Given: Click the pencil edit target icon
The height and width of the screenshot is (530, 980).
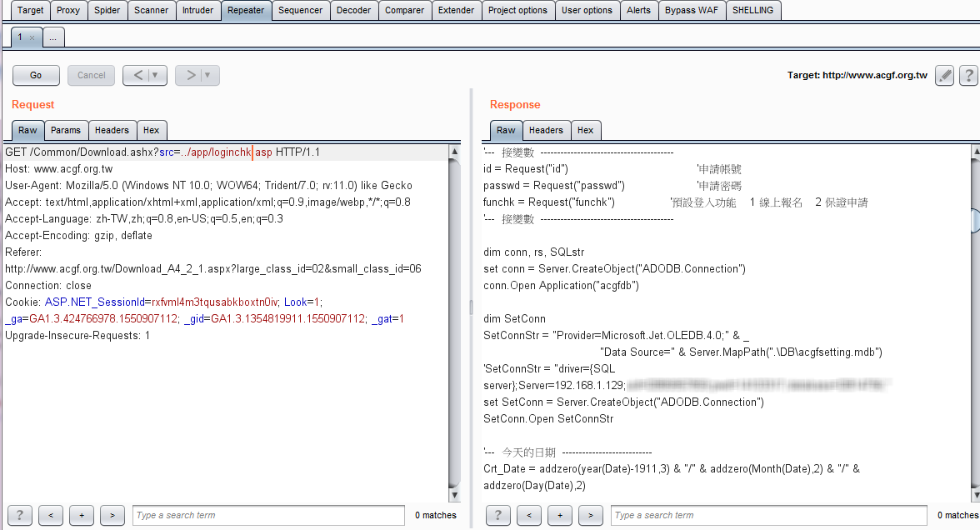Looking at the screenshot, I should (x=944, y=76).
